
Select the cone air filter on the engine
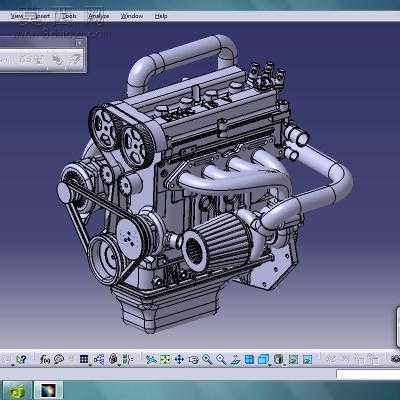click(x=217, y=243)
